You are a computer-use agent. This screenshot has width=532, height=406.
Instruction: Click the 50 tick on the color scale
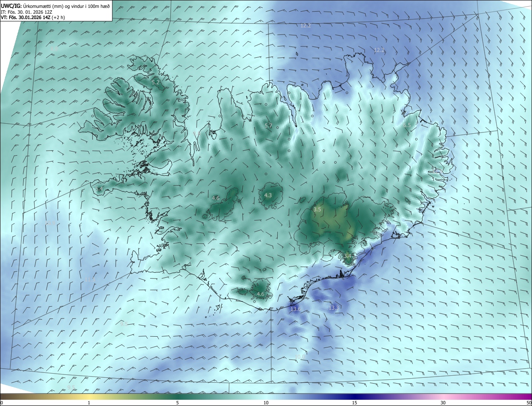pos(529,403)
